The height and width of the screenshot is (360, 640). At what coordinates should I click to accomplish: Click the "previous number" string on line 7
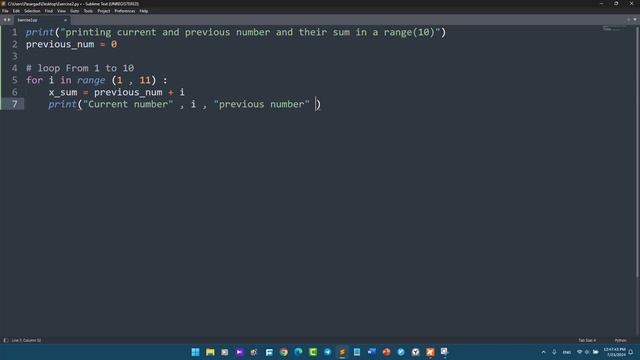point(262,104)
